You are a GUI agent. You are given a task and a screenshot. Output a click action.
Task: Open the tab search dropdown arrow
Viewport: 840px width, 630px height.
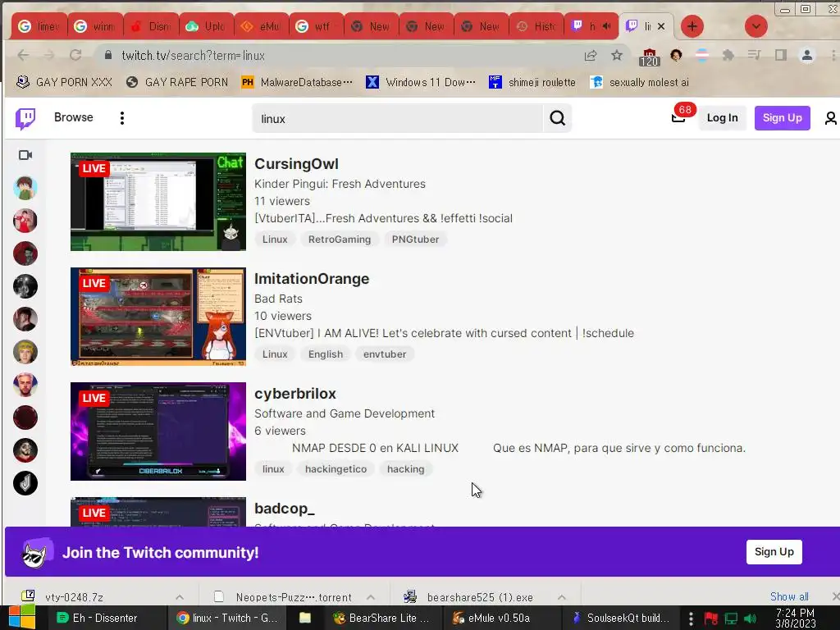[756, 26]
